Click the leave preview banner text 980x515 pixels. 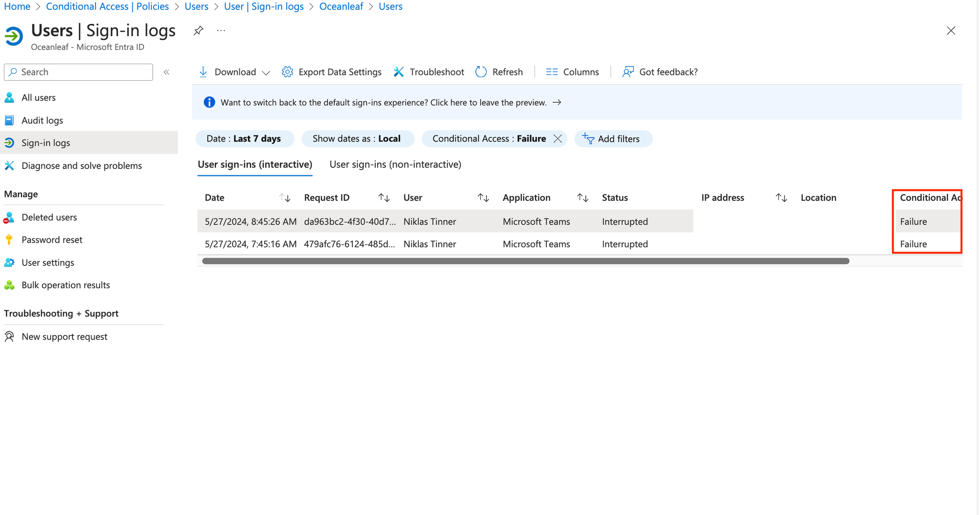point(384,103)
